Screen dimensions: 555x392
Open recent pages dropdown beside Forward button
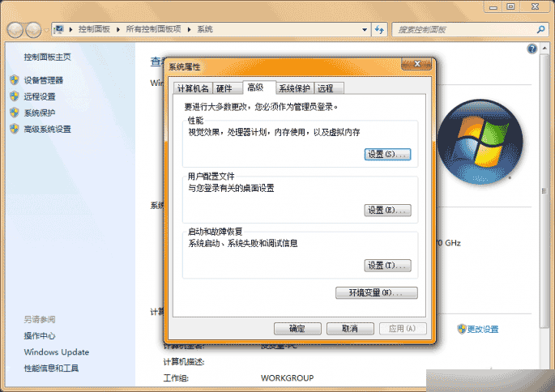pyautogui.click(x=46, y=31)
